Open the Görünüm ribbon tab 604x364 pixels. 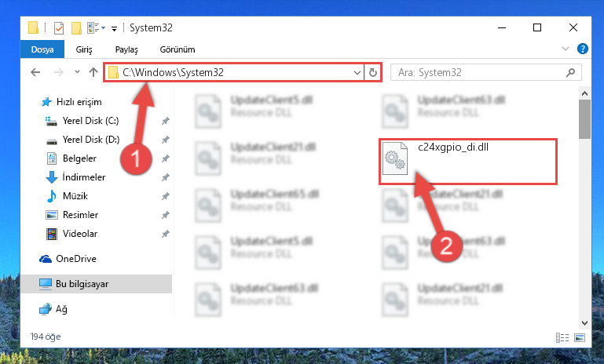tap(178, 49)
